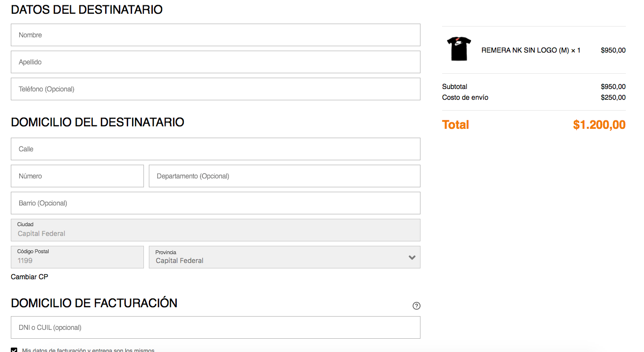Click the black t-shirt product thumbnail
Screen dimensions: 644x352
(459, 49)
